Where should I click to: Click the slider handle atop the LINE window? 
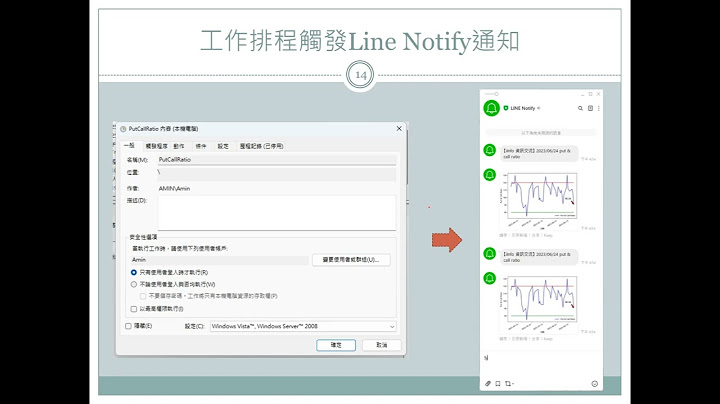(x=496, y=94)
